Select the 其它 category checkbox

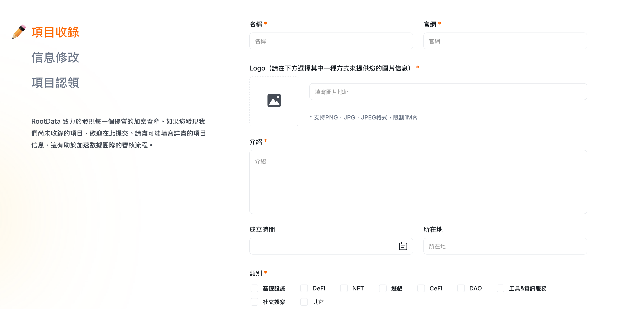click(x=304, y=302)
